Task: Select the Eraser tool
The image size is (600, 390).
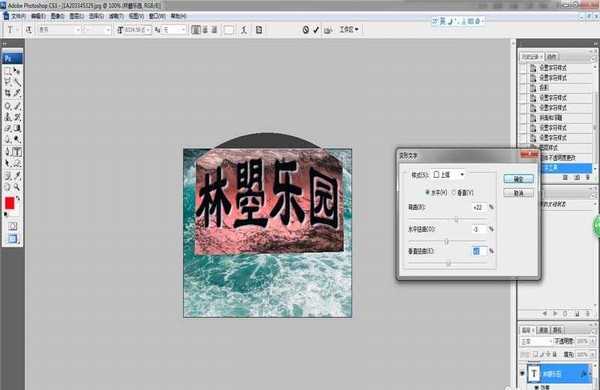Action: (8, 129)
